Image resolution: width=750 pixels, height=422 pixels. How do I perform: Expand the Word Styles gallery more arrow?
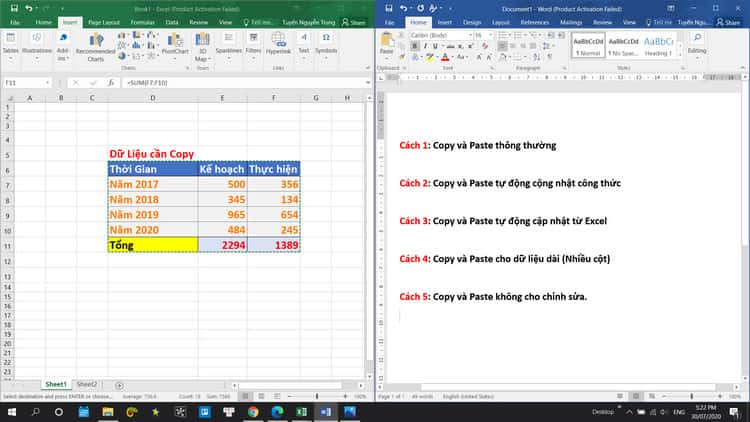(x=680, y=55)
